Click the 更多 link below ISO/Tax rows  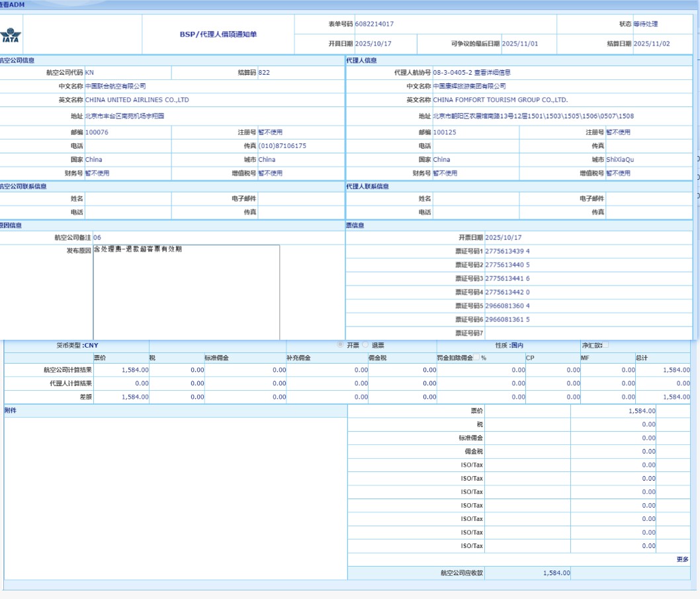click(x=682, y=559)
